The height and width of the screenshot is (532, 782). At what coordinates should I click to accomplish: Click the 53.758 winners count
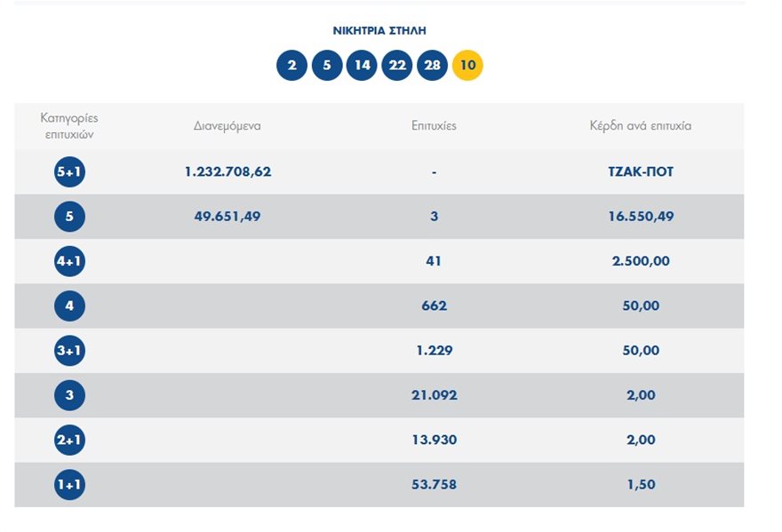[x=434, y=485]
